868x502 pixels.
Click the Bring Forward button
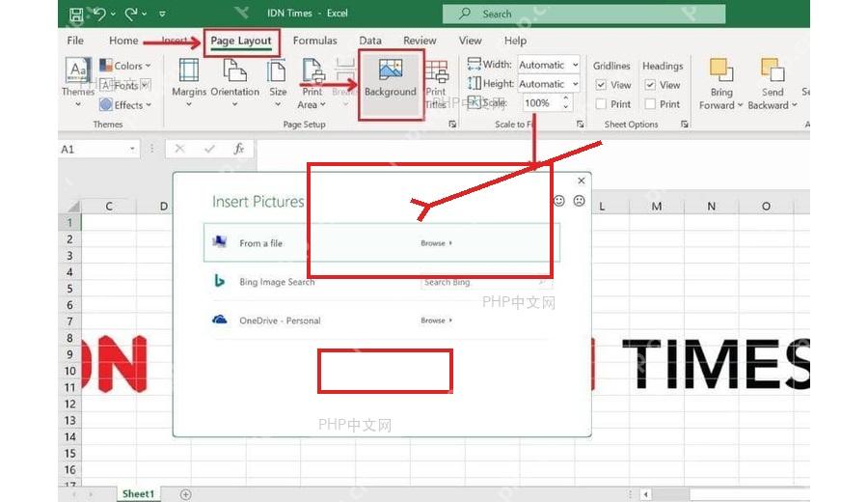click(x=720, y=83)
